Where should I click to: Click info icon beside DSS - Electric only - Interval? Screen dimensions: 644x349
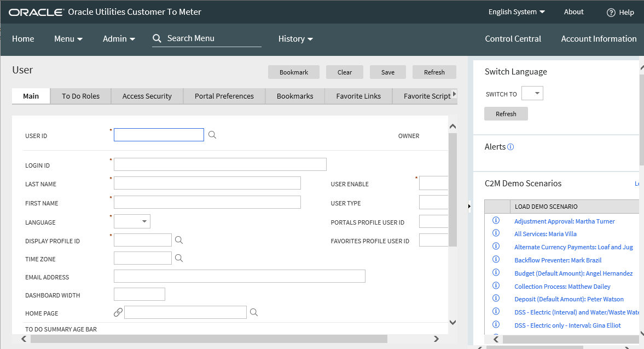pos(496,324)
